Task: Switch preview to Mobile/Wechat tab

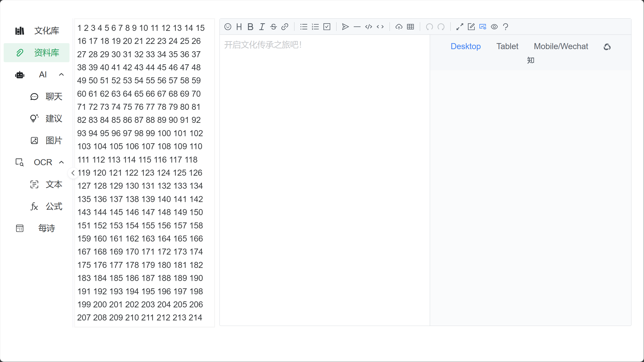Action: tap(561, 47)
